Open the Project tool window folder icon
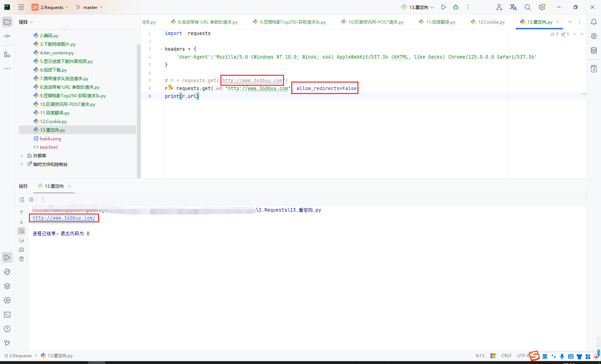601x364 pixels. [x=7, y=22]
